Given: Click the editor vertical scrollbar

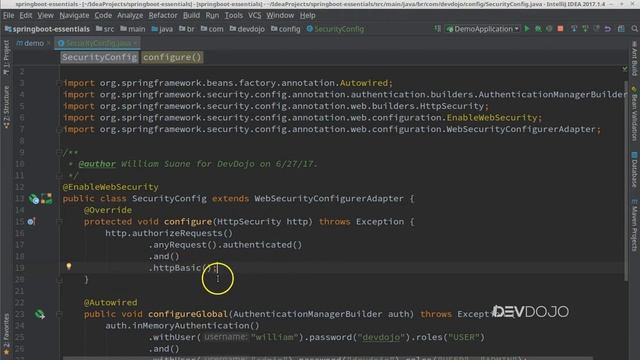Looking at the screenshot, I should point(626,181).
